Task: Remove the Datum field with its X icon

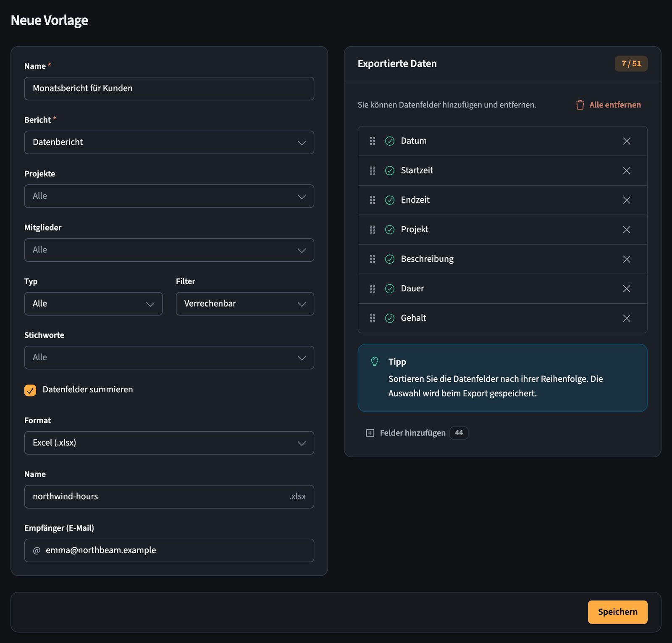Action: point(626,141)
